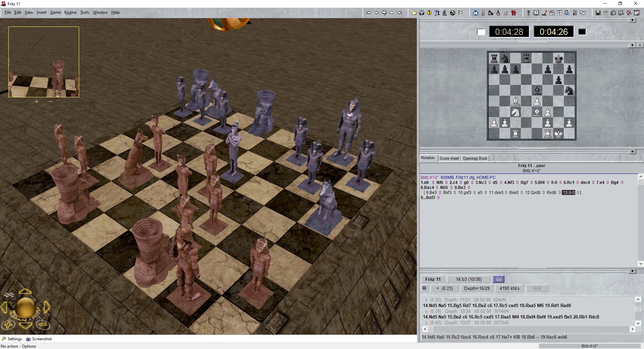The height and width of the screenshot is (349, 644).
Task: Open the Engine menu
Action: (70, 12)
